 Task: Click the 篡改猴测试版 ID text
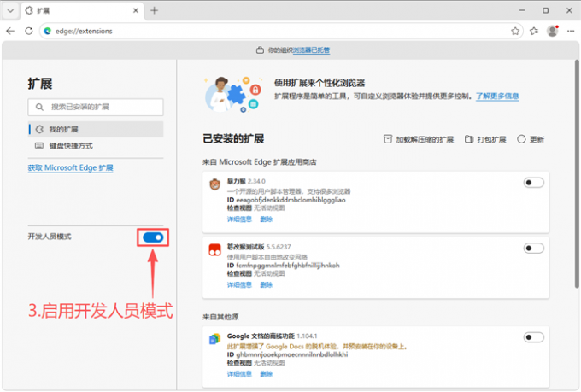tap(283, 266)
